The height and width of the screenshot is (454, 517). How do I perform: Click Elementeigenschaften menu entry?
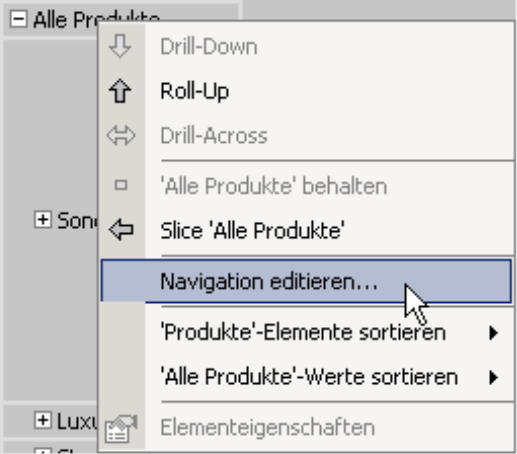click(x=306, y=428)
